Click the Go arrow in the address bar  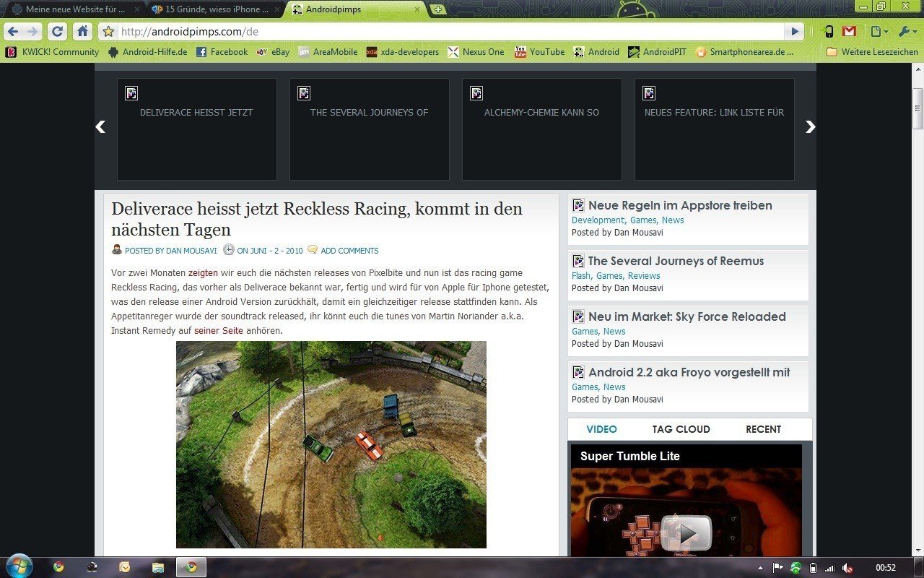(x=795, y=32)
